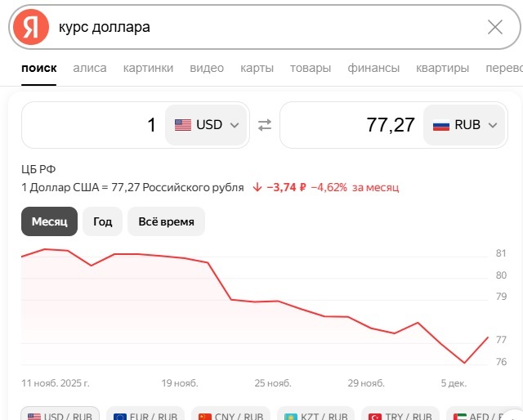Open the картинки search tab
The height and width of the screenshot is (420, 523).
(x=148, y=68)
